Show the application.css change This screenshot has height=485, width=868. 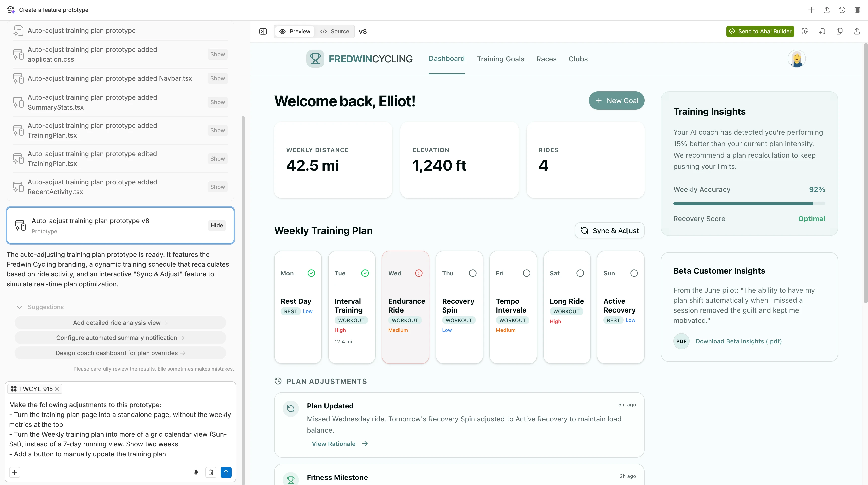[x=217, y=54]
